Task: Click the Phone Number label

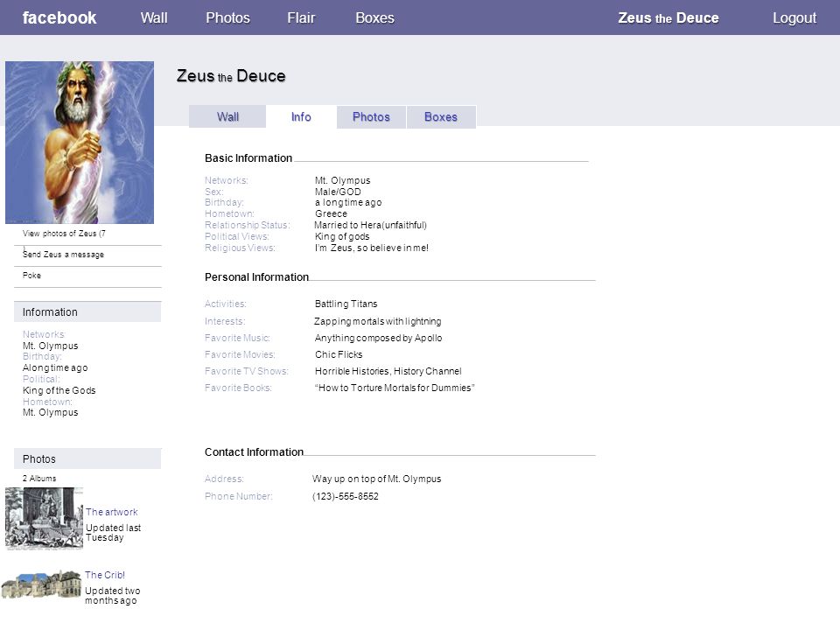Action: [238, 497]
